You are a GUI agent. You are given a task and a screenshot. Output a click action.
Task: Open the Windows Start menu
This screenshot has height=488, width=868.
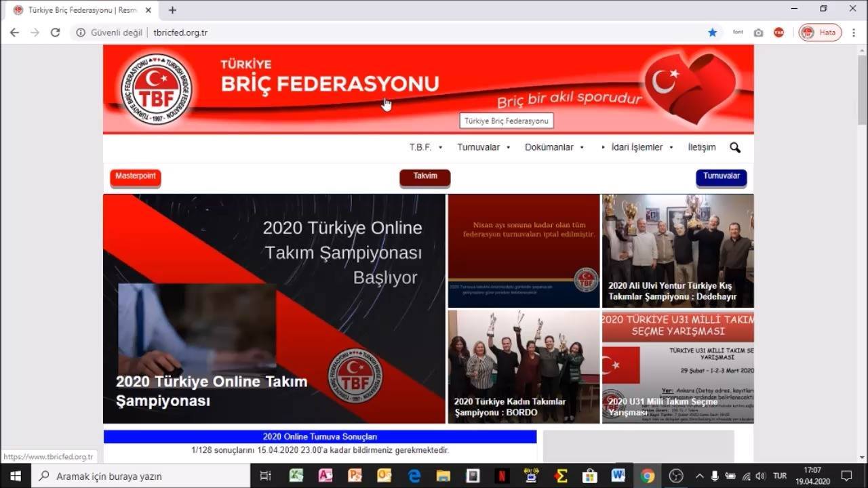pyautogui.click(x=15, y=476)
